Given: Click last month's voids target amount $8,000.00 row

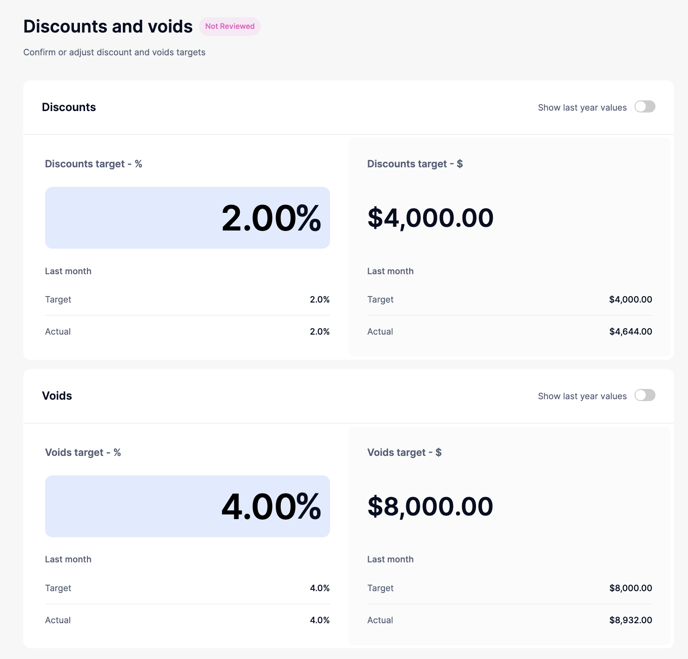Looking at the screenshot, I should tap(630, 588).
